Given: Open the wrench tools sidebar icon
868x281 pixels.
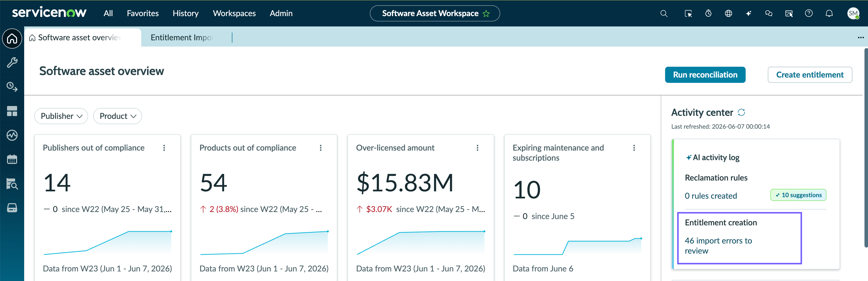Looking at the screenshot, I should pyautogui.click(x=12, y=63).
